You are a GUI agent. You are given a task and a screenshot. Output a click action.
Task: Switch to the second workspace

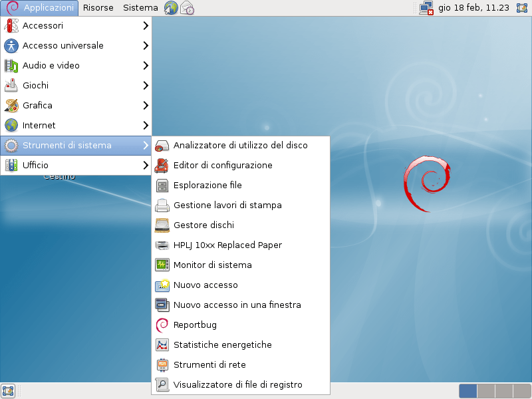click(x=485, y=391)
